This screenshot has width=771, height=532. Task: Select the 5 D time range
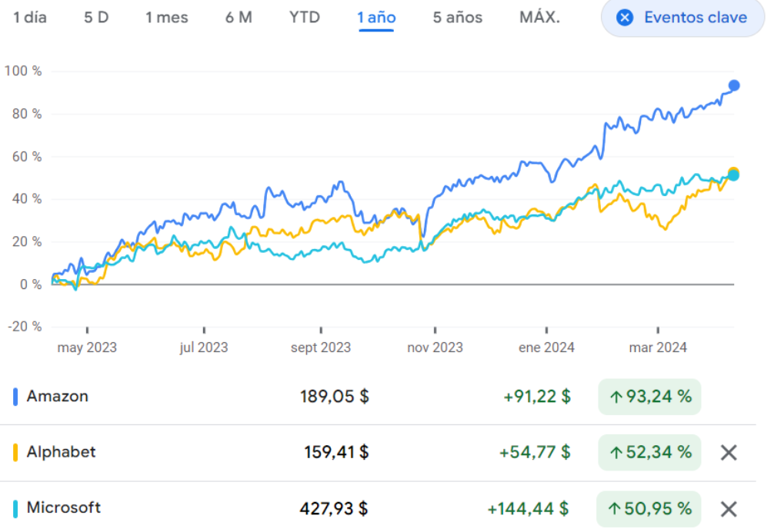pos(96,18)
